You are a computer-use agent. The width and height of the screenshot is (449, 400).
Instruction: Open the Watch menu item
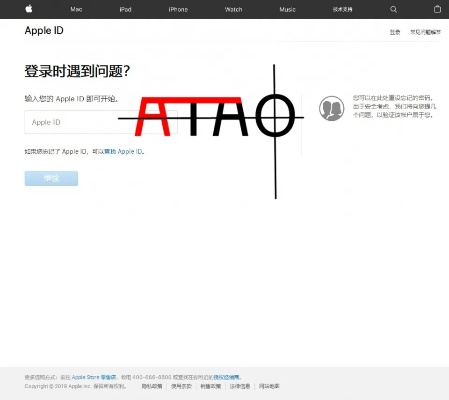pos(233,9)
